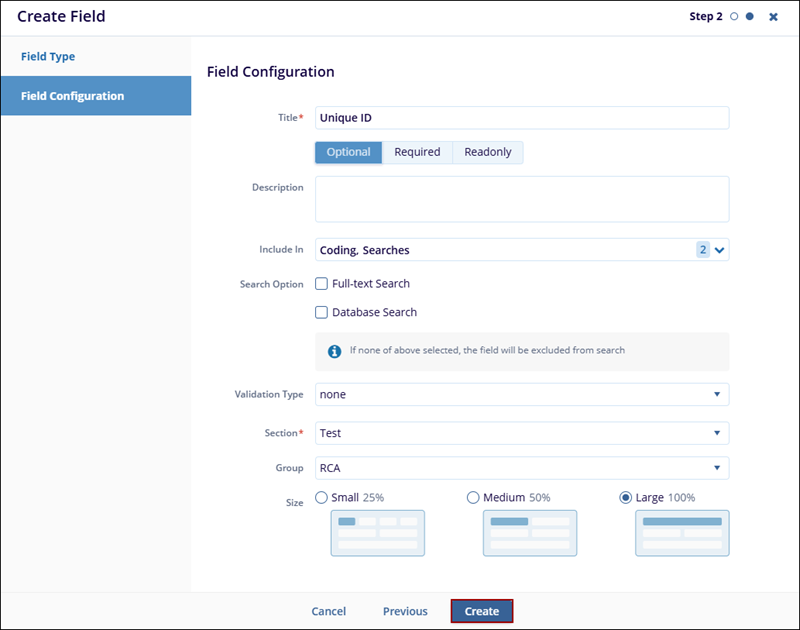
Task: Enable the Database Search checkbox
Action: [x=322, y=312]
